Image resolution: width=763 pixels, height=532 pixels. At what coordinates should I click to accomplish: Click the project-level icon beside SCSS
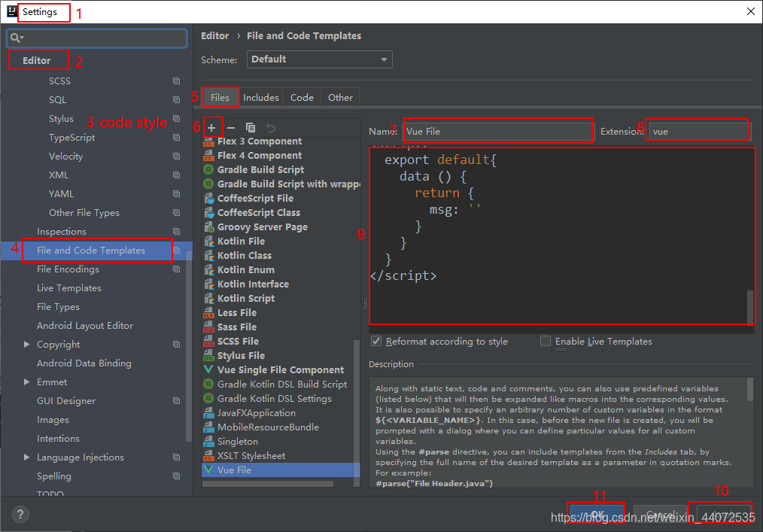coord(177,81)
